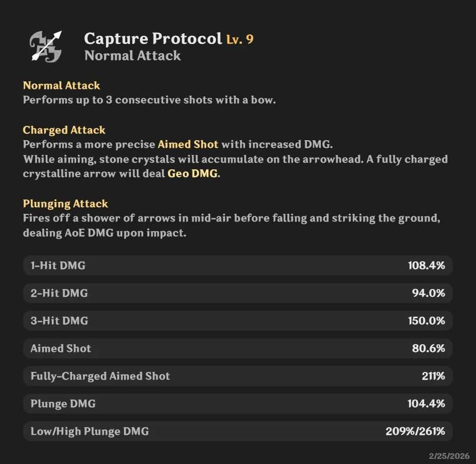Toggle the Plunge DMG stat row
Viewport: 476px width, 464px height.
pos(238,404)
